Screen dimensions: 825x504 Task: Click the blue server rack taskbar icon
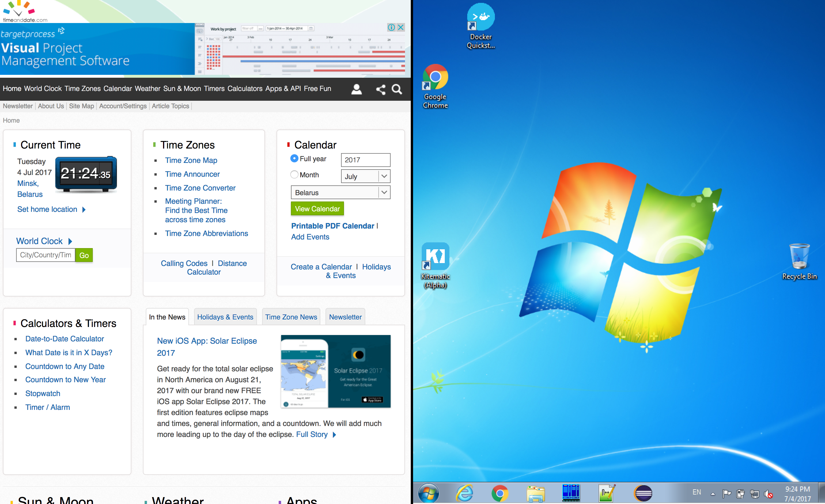[571, 493]
